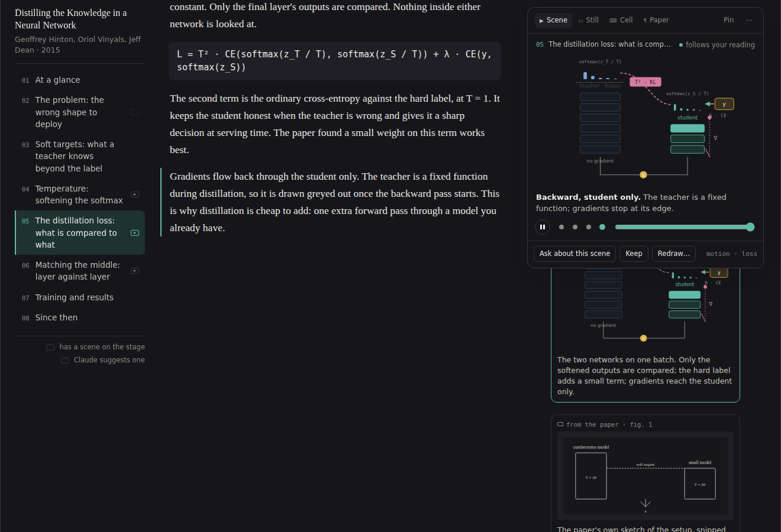Click the suggested-scene icon beside The problem section
This screenshot has width=781, height=532.
pyautogui.click(x=135, y=112)
